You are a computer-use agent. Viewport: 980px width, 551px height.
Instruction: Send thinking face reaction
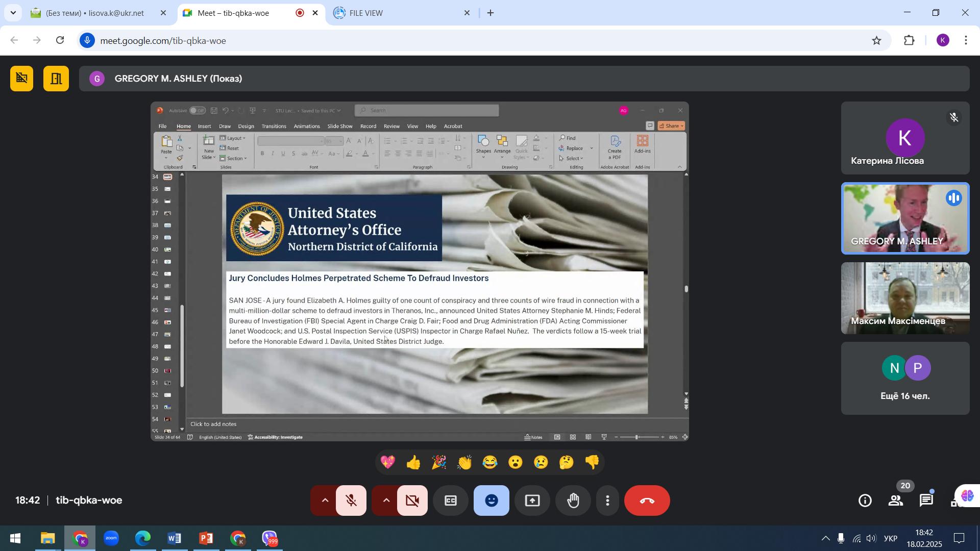tap(567, 463)
